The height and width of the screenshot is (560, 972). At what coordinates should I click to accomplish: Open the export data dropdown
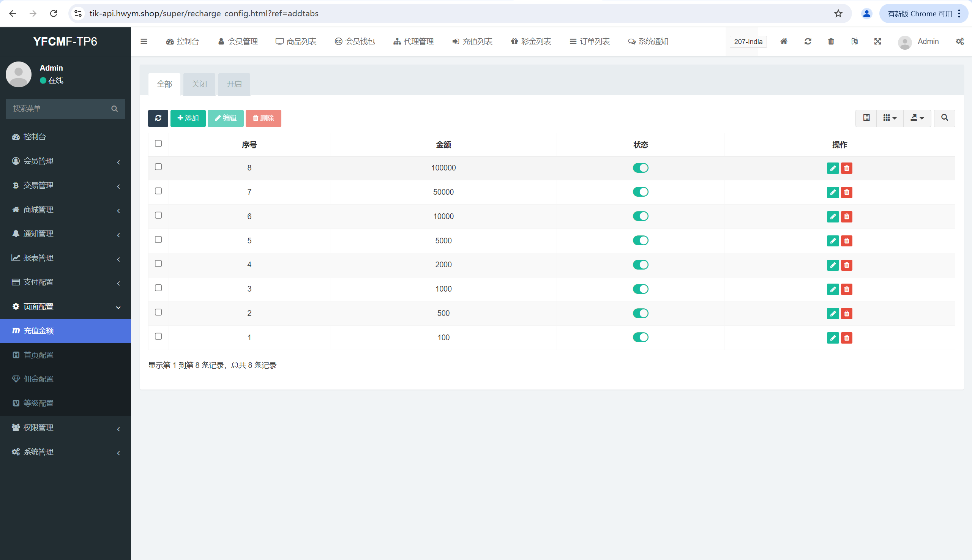(917, 118)
